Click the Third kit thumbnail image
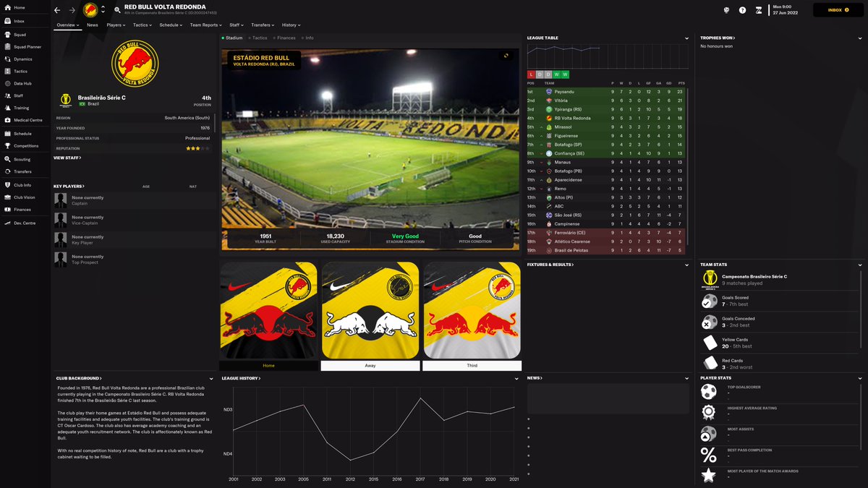Viewport: 868px width, 488px height. point(472,310)
